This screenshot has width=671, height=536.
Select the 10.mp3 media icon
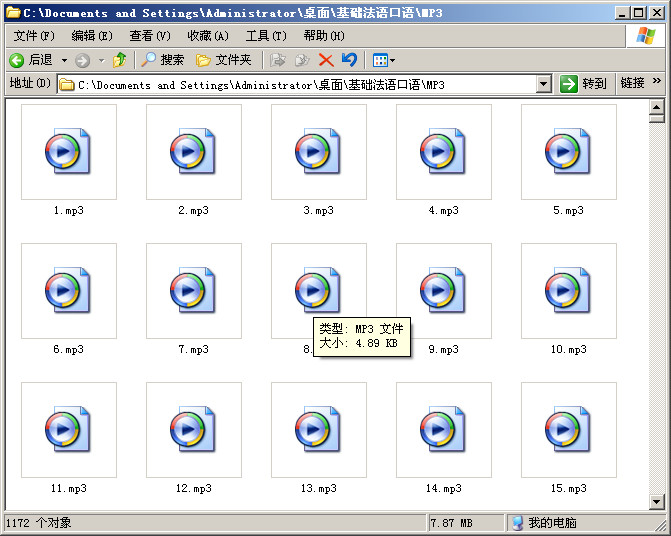click(x=568, y=290)
